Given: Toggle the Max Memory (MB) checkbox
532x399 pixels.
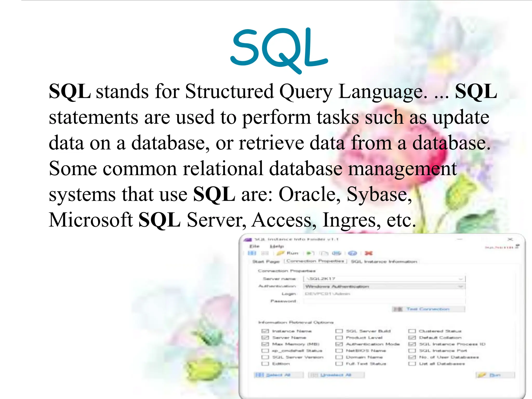Looking at the screenshot, I should point(265,344).
